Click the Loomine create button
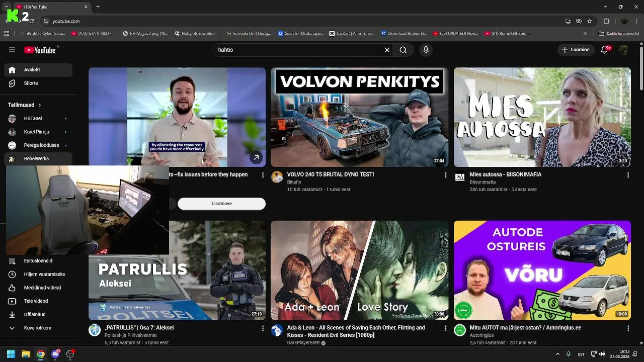The width and height of the screenshot is (644, 362). (576, 50)
